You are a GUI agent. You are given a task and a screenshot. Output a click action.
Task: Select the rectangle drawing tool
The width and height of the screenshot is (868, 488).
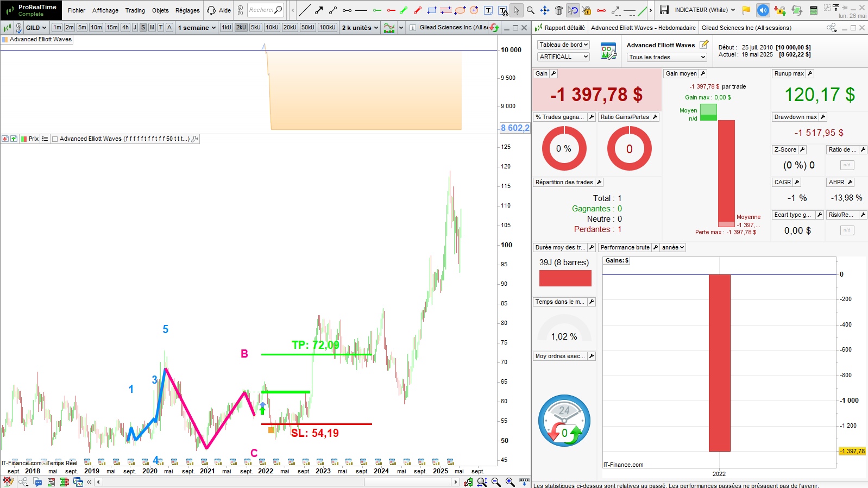pos(432,10)
